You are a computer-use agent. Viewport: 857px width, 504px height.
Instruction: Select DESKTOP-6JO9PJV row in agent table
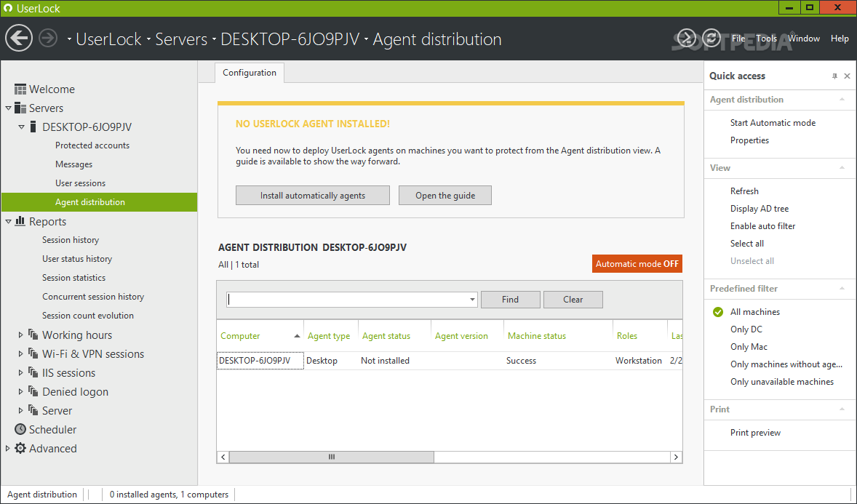(450, 361)
